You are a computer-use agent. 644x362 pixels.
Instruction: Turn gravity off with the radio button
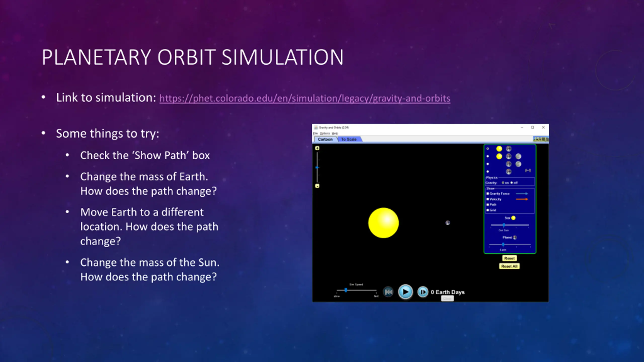512,183
